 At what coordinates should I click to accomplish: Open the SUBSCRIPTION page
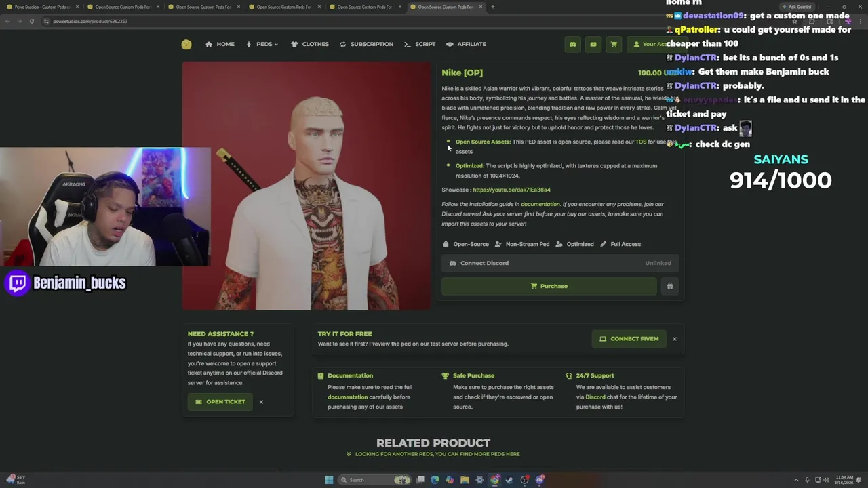click(366, 44)
